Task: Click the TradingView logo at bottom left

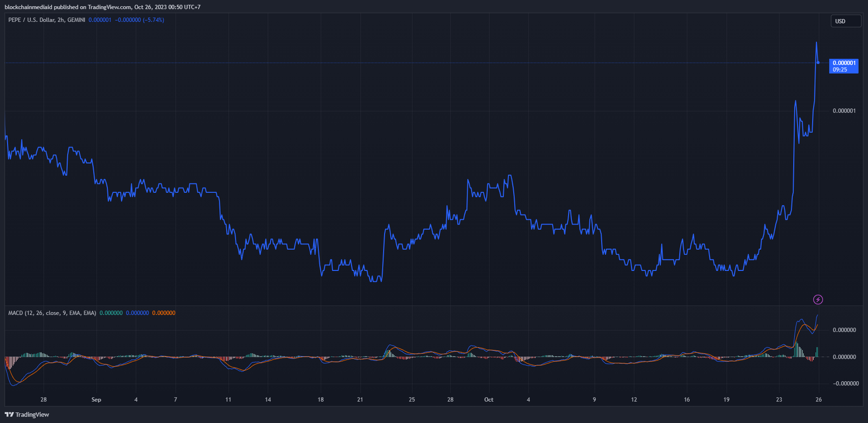Action: pyautogui.click(x=27, y=414)
